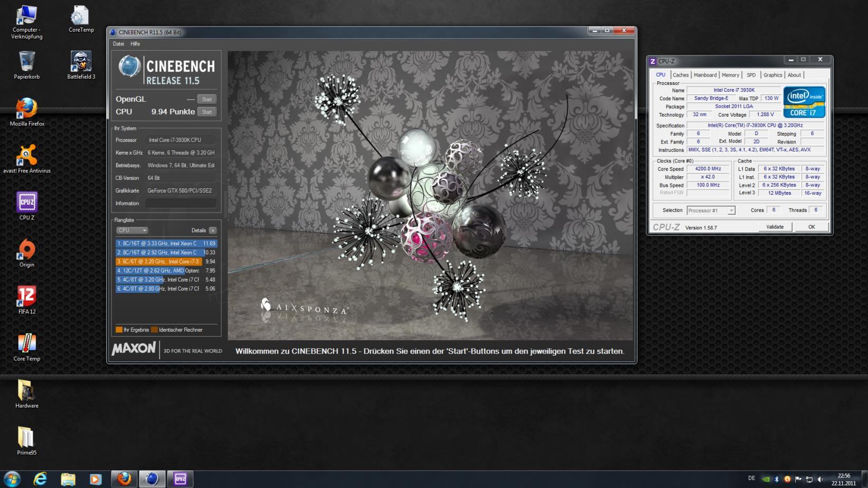Select ranking row 12C/12T @ 2.62 GHz AMD
Image resolution: width=868 pixels, height=488 pixels.
(166, 271)
